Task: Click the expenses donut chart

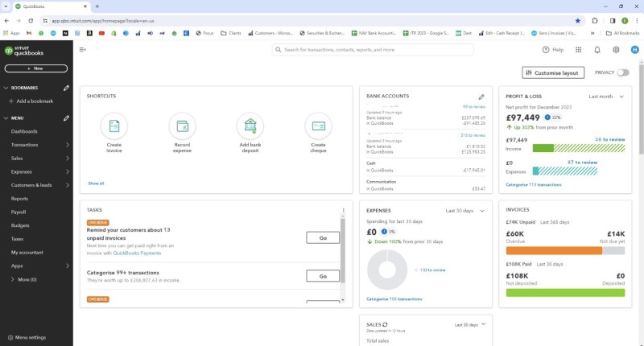Action: pyautogui.click(x=387, y=270)
